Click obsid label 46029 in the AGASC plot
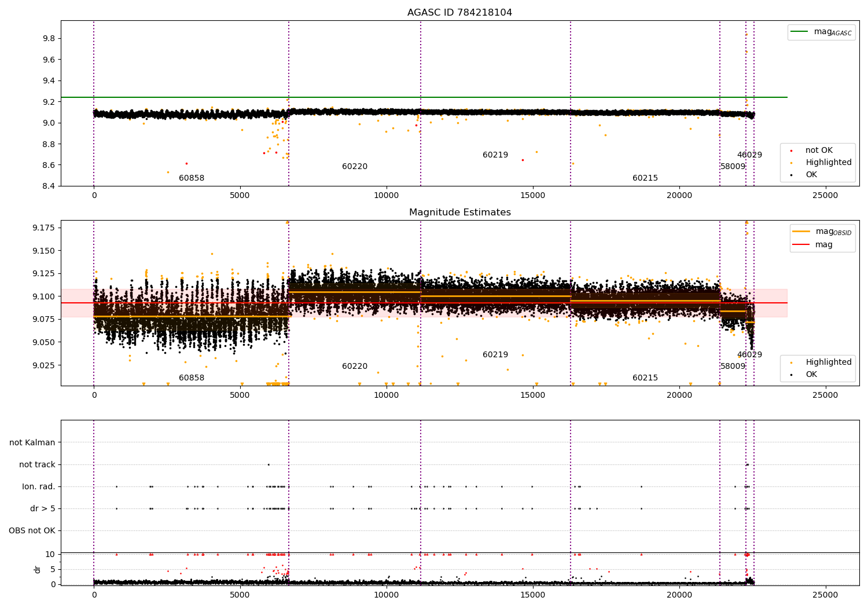The image size is (868, 608). point(749,155)
